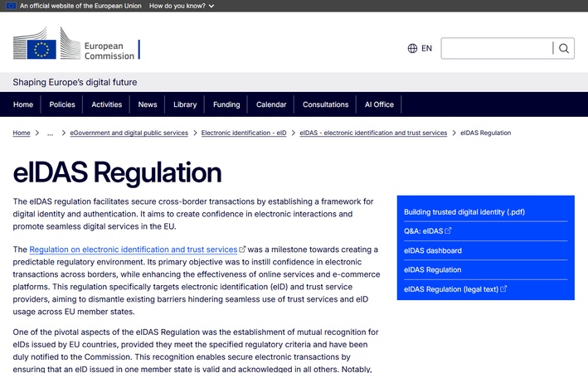Open the Funding menu item

[226, 104]
